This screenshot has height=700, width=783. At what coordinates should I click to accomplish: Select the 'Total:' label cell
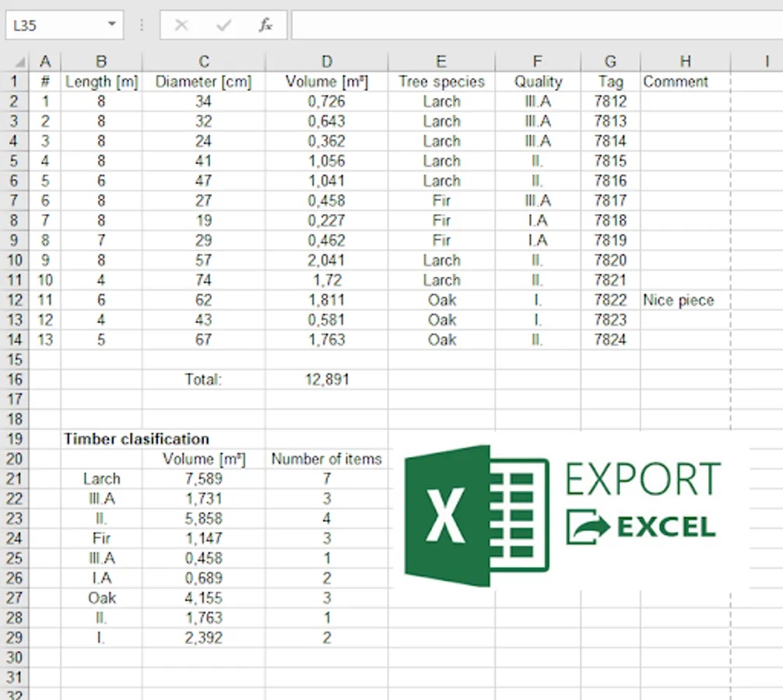coord(204,380)
